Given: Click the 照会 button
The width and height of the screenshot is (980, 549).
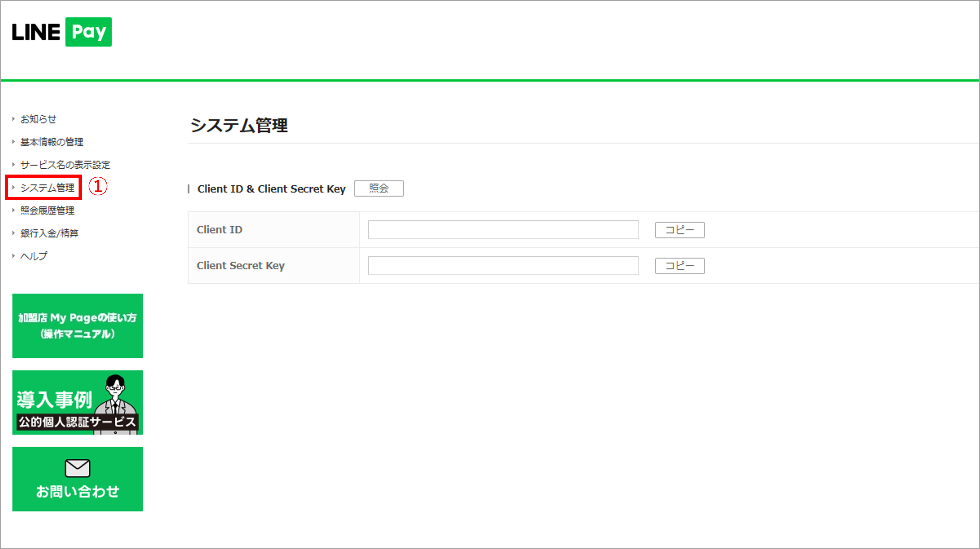Looking at the screenshot, I should pyautogui.click(x=379, y=189).
